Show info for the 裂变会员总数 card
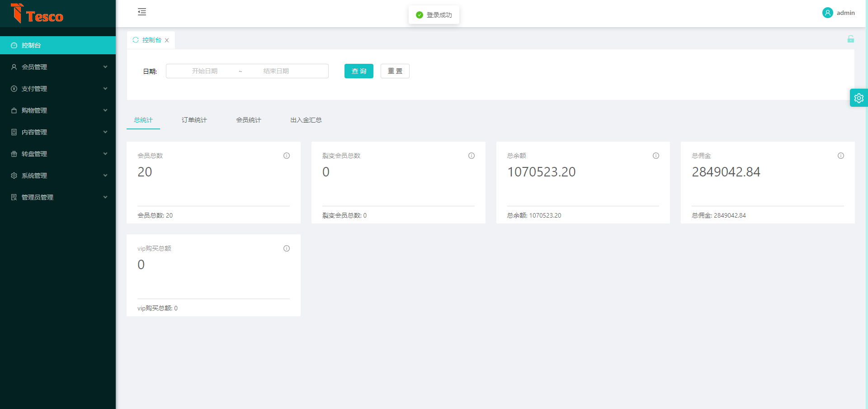The width and height of the screenshot is (868, 409). [x=472, y=156]
